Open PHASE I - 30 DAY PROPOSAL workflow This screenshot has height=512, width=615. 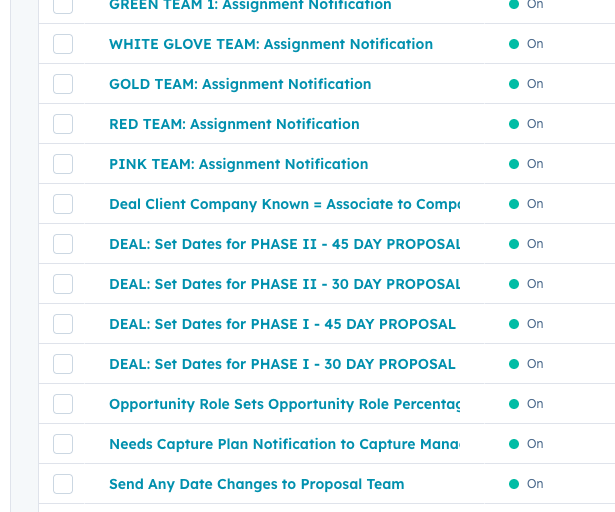coord(282,364)
